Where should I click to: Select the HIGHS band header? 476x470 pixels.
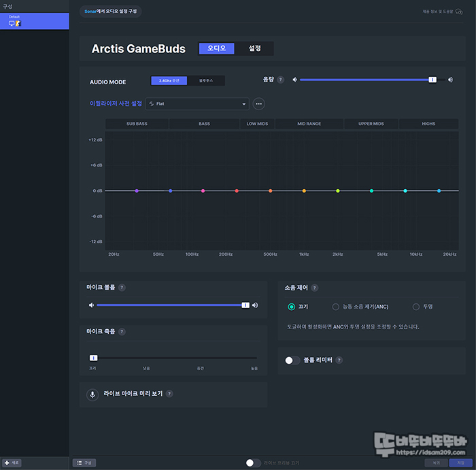(x=428, y=124)
